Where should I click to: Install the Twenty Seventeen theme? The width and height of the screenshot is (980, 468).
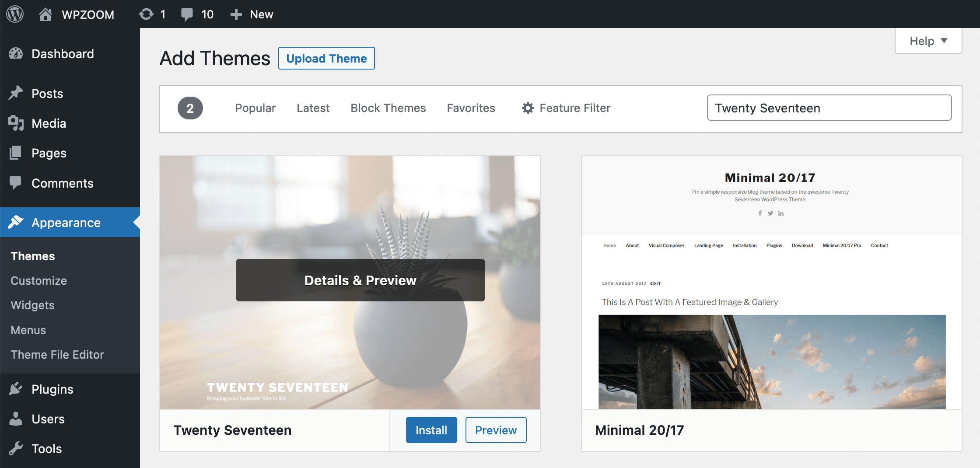[x=431, y=430]
